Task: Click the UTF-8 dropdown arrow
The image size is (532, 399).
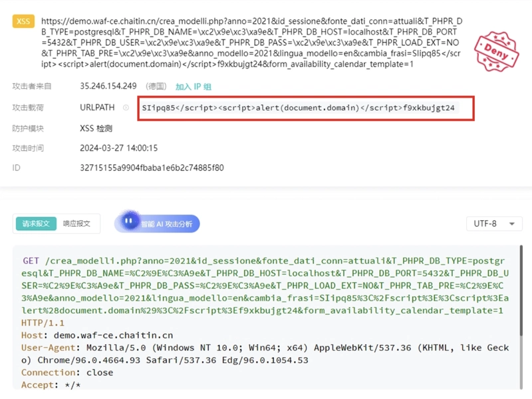Action: [x=512, y=224]
